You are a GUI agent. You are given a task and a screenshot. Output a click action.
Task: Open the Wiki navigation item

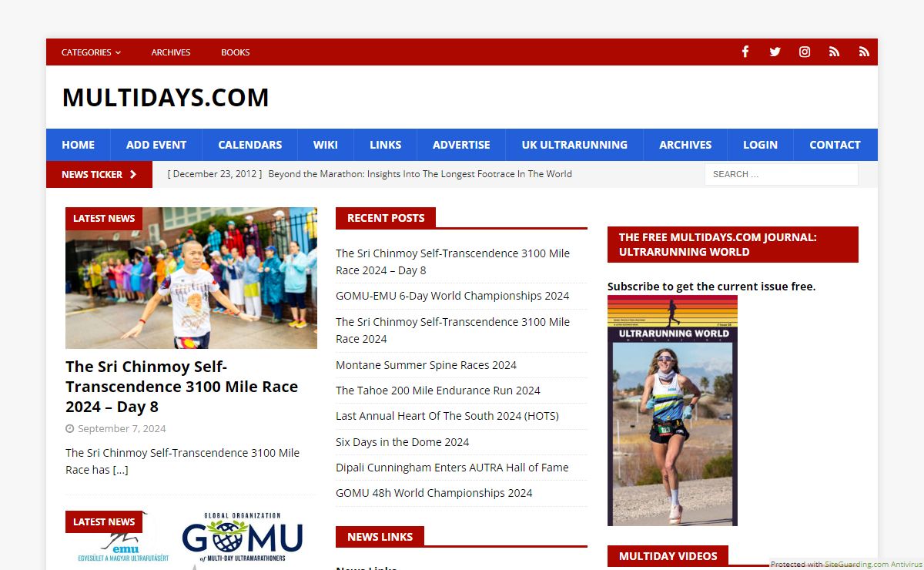(326, 145)
